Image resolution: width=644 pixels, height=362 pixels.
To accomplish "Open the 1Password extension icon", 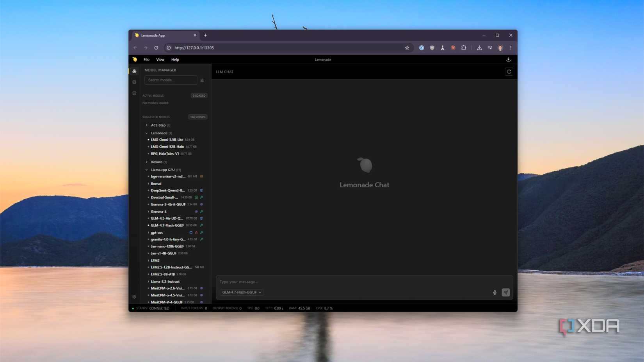I will pyautogui.click(x=422, y=48).
